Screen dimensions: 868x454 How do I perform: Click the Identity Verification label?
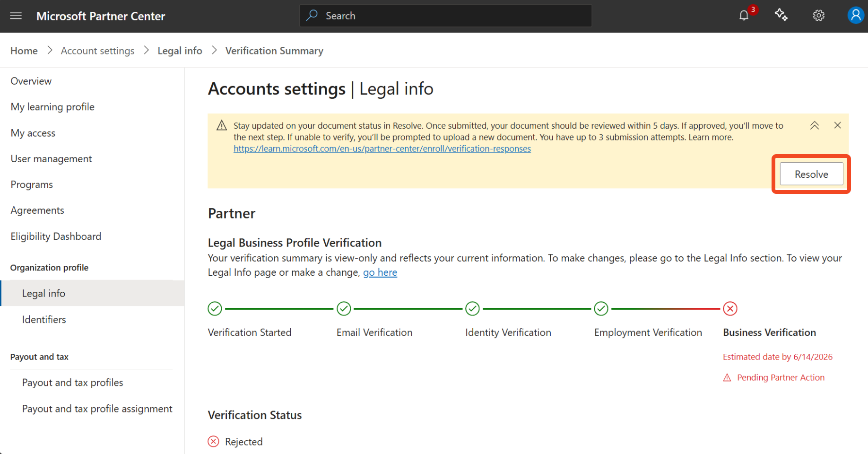(508, 332)
